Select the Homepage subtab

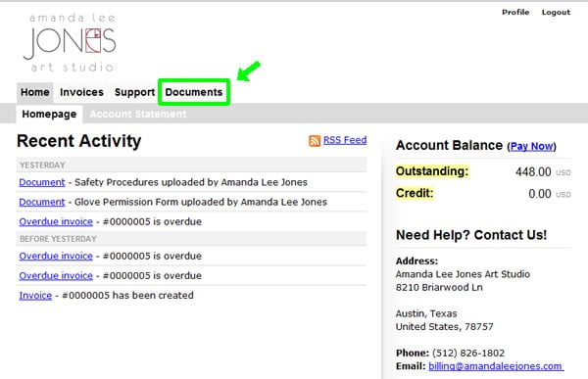point(49,114)
